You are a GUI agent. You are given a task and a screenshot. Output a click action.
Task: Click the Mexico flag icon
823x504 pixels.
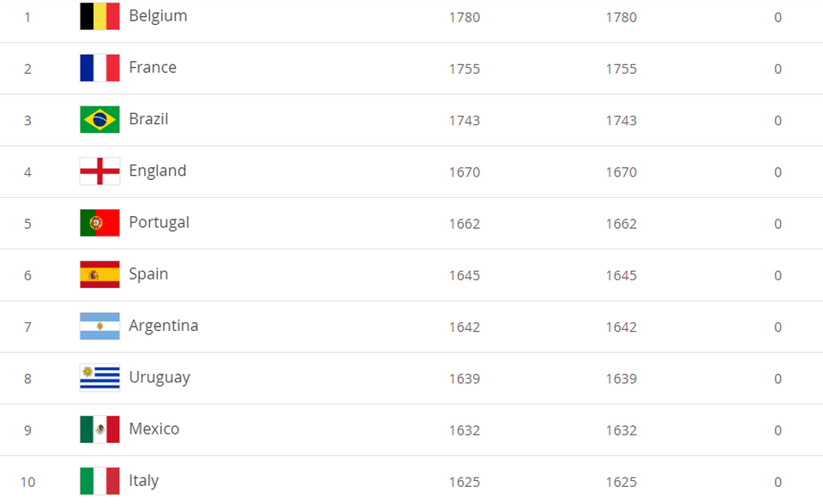(x=99, y=429)
